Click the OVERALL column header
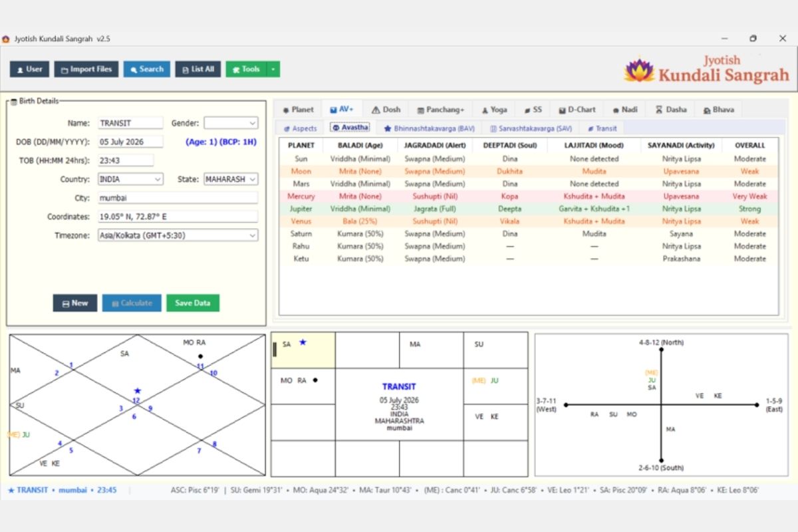Screen dimensions: 798x532 pyautogui.click(x=749, y=145)
